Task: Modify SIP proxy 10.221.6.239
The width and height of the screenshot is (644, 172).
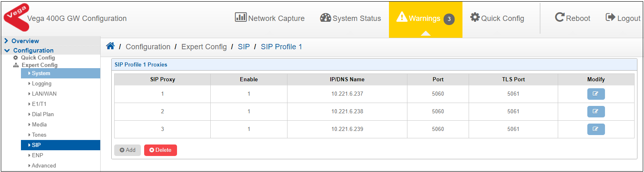Action: coord(596,129)
